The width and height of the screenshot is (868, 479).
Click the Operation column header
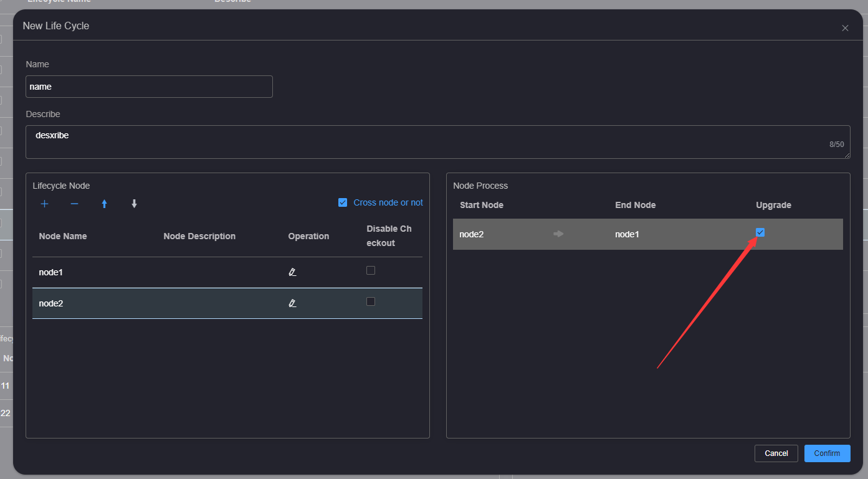coord(308,236)
